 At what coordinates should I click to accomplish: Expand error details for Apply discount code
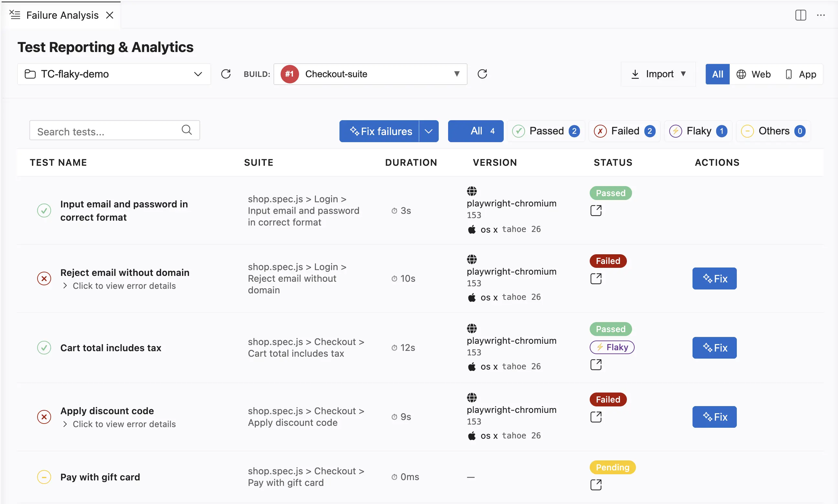coord(119,424)
